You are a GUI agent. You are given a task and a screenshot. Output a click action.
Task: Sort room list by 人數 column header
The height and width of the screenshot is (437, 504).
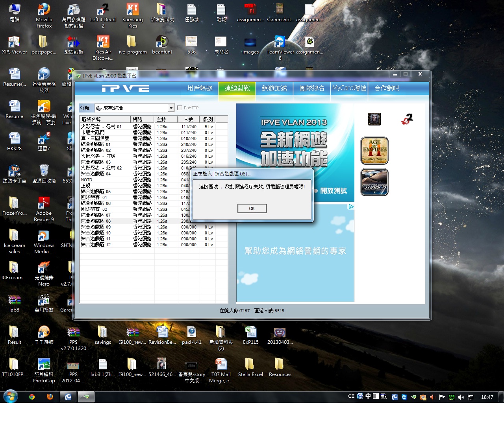[188, 119]
